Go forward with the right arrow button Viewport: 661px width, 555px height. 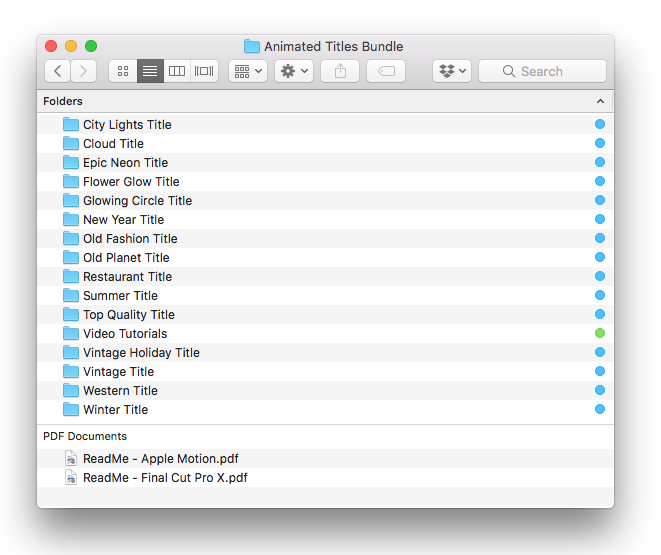click(83, 71)
